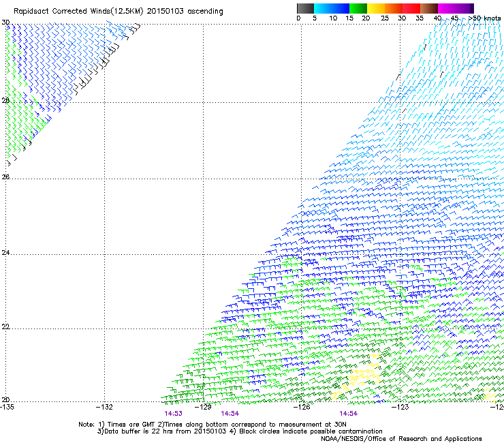Click the latitude label 30

[5, 22]
